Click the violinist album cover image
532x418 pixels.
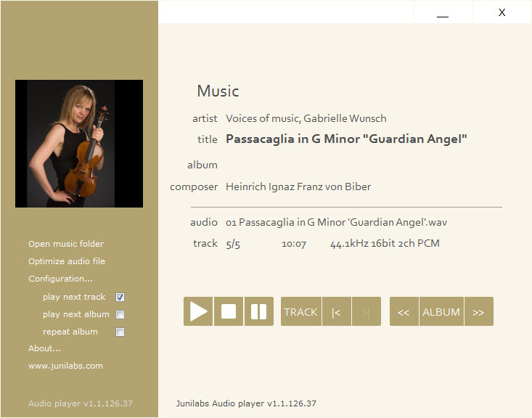79,144
